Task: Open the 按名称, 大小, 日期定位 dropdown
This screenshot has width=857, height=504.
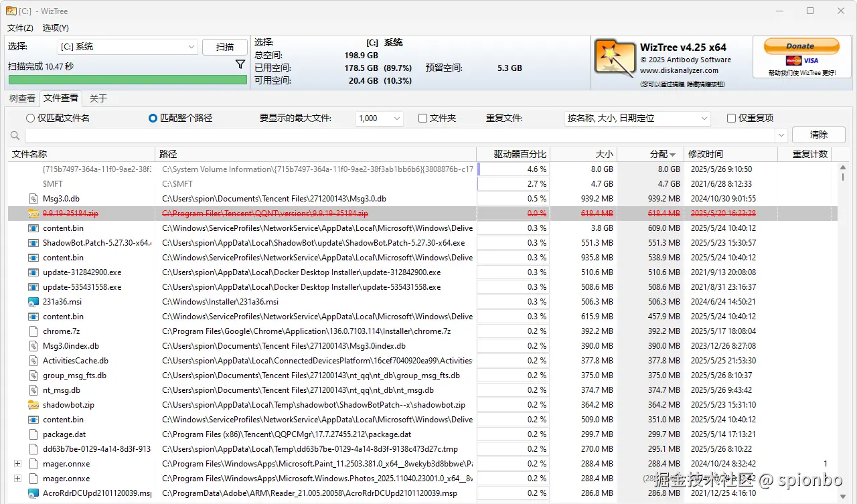Action: (637, 118)
